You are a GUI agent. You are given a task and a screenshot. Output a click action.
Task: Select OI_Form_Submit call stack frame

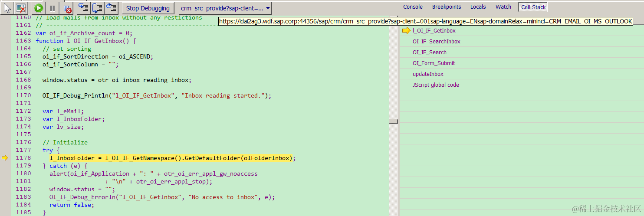434,63
